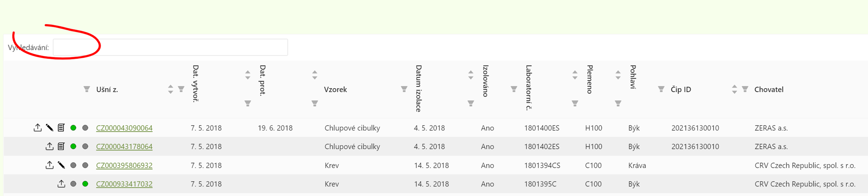Click pencil edit icon in CZ000395806932 row
This screenshot has height=196, width=868.
61,165
